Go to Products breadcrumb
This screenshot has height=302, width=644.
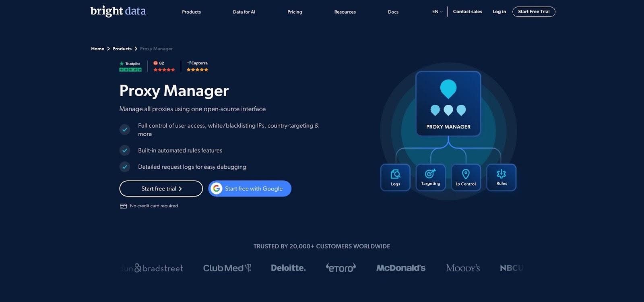[x=122, y=49]
